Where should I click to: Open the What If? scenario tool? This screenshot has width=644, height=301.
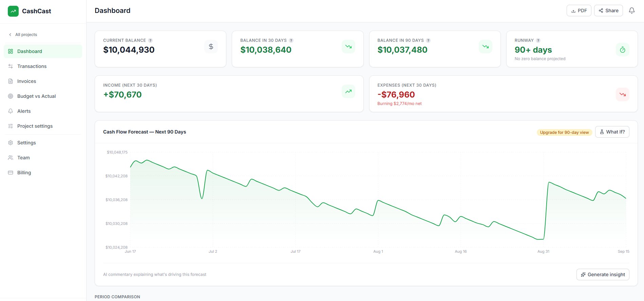point(612,132)
